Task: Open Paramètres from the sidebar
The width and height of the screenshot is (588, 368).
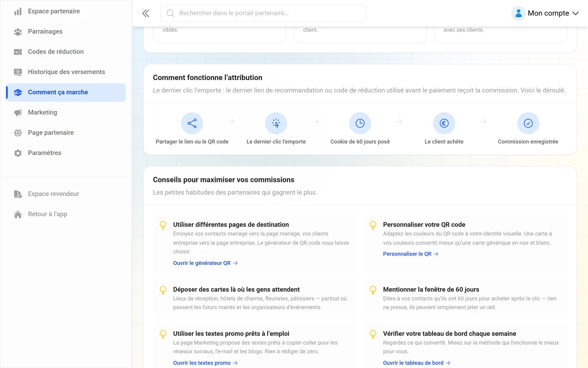Action: pos(66,153)
